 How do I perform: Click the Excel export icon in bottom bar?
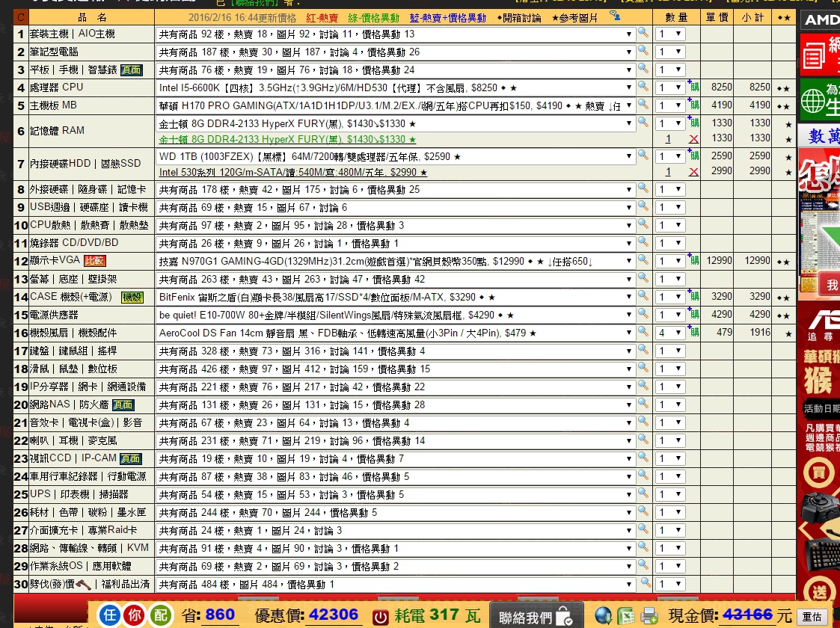[x=626, y=616]
